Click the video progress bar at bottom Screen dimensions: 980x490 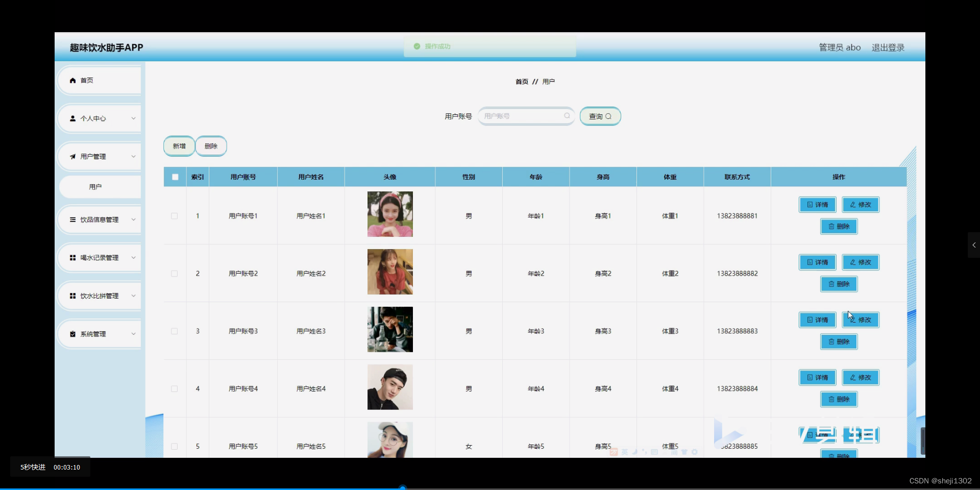point(403,486)
